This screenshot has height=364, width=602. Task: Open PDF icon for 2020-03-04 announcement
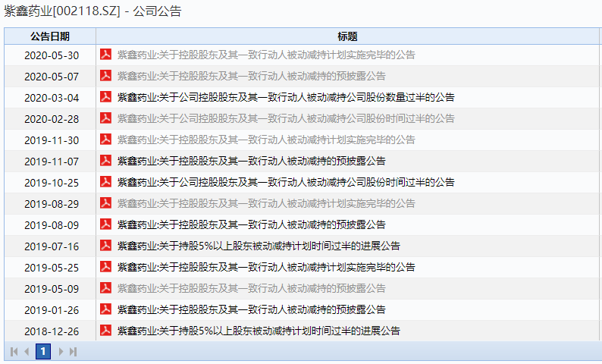click(105, 96)
